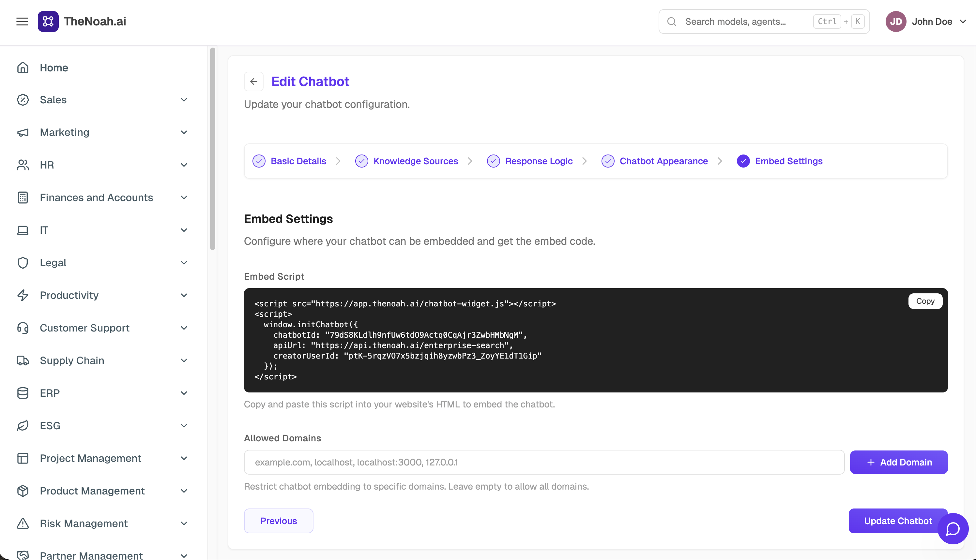Click the Project Management layout icon

[23, 458]
